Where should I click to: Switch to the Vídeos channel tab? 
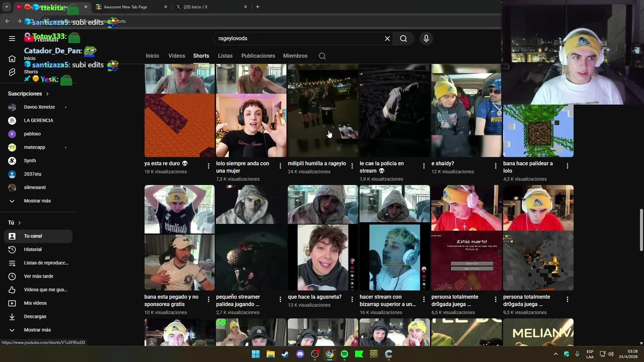click(177, 56)
